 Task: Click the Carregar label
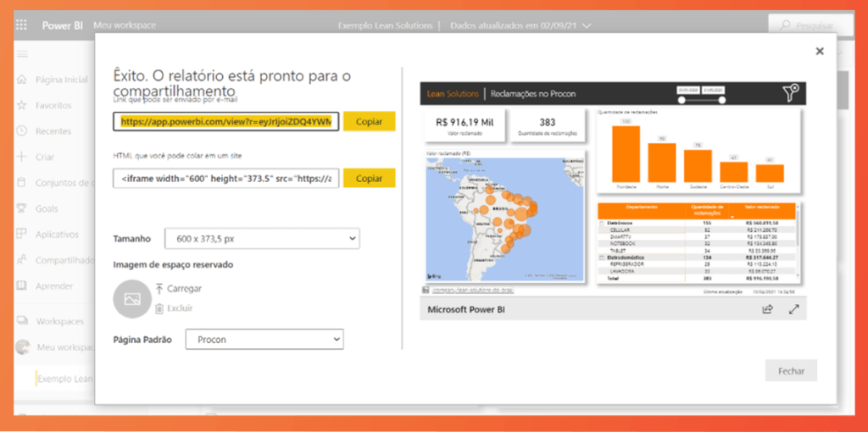coord(184,289)
